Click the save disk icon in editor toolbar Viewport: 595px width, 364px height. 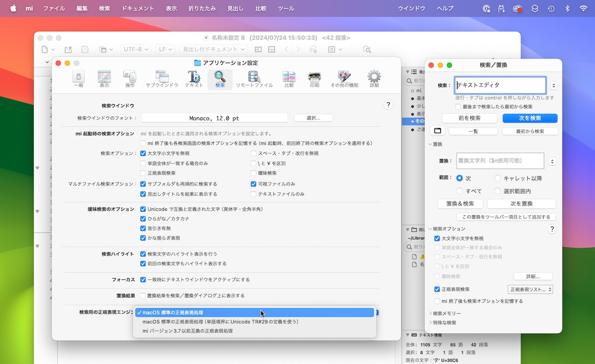[85, 49]
